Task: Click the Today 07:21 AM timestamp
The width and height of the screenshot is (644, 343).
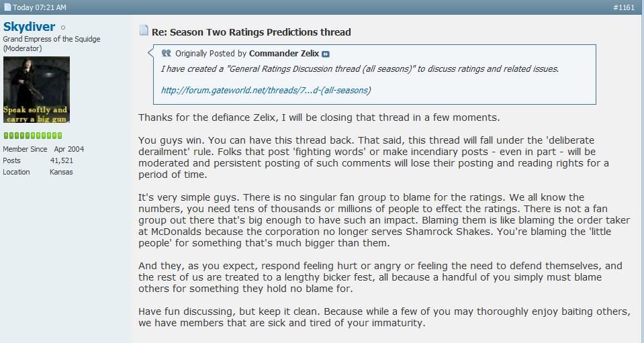Action: pyautogui.click(x=40, y=7)
